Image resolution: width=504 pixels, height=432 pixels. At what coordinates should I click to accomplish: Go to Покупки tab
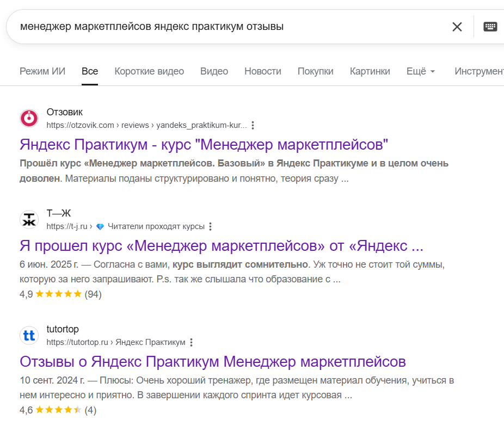(315, 71)
